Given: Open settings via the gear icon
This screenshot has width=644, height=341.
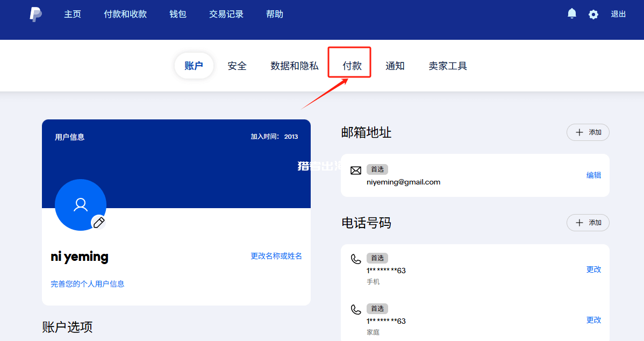Looking at the screenshot, I should click(x=593, y=15).
